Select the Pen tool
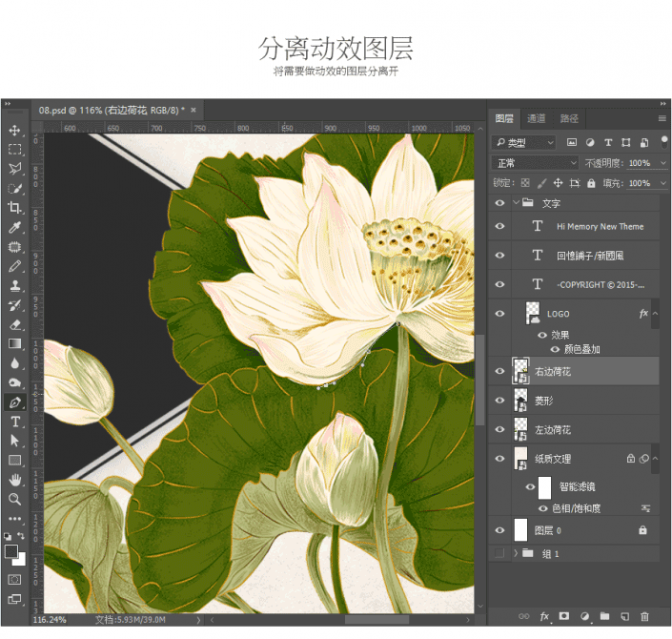This screenshot has height=639, width=672. click(x=14, y=402)
